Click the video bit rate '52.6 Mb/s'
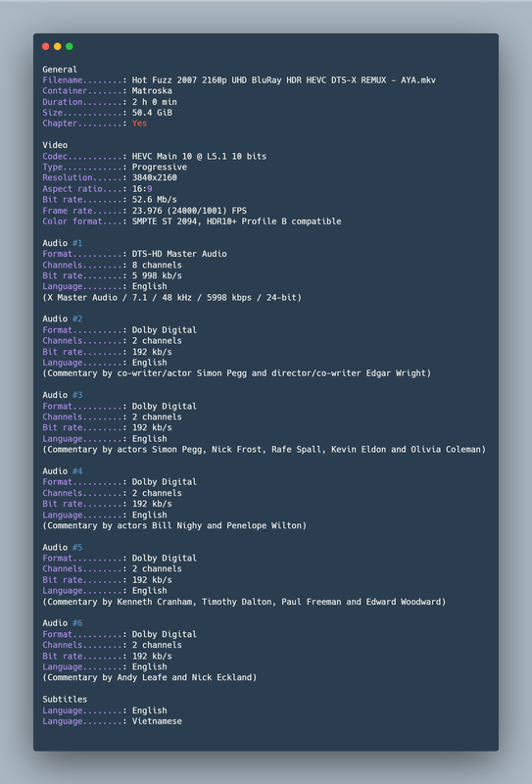The height and width of the screenshot is (784, 532). point(155,200)
